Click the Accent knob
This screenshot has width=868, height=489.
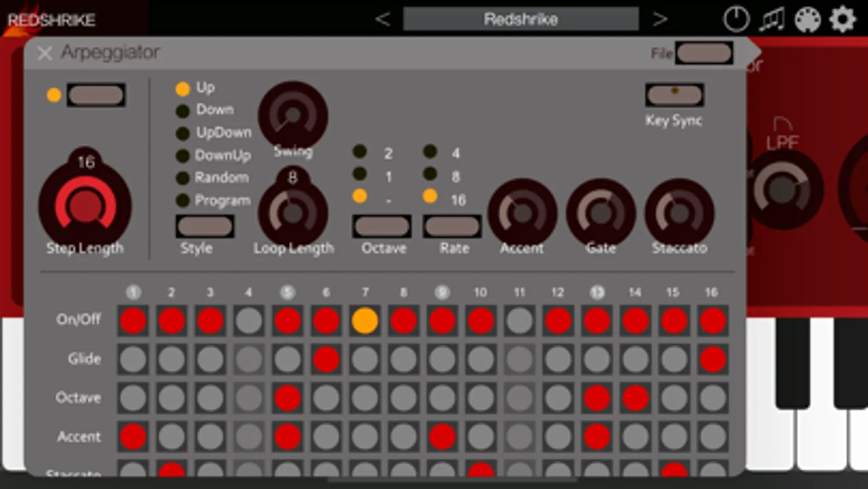(522, 213)
